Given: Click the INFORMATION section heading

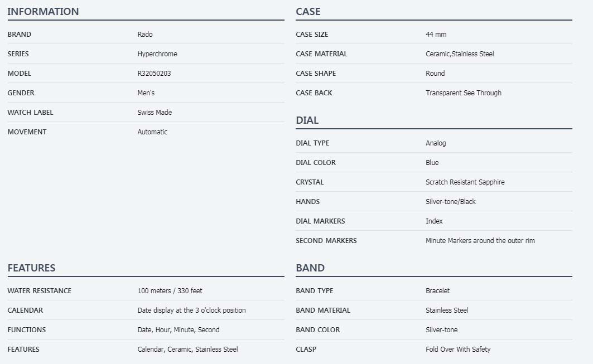Looking at the screenshot, I should pos(43,12).
